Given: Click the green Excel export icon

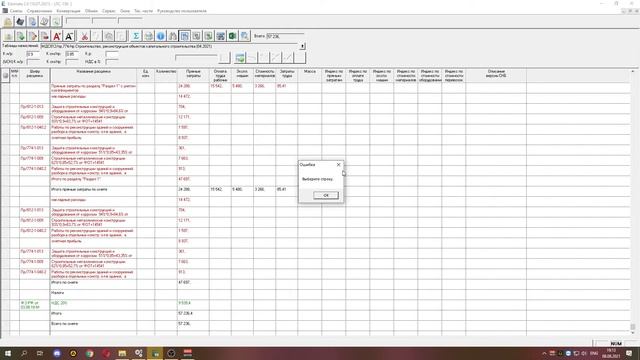Looking at the screenshot, I should point(233,36).
